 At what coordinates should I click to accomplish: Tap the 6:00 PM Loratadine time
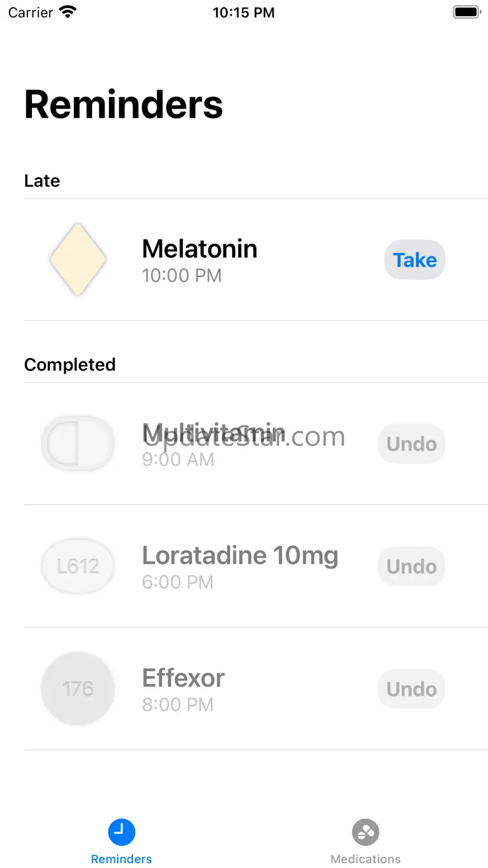[178, 582]
